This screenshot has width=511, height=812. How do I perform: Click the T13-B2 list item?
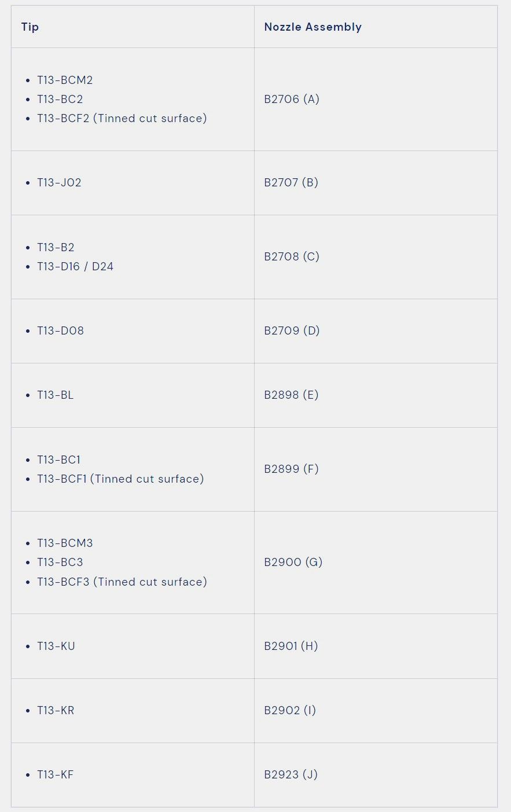point(56,247)
